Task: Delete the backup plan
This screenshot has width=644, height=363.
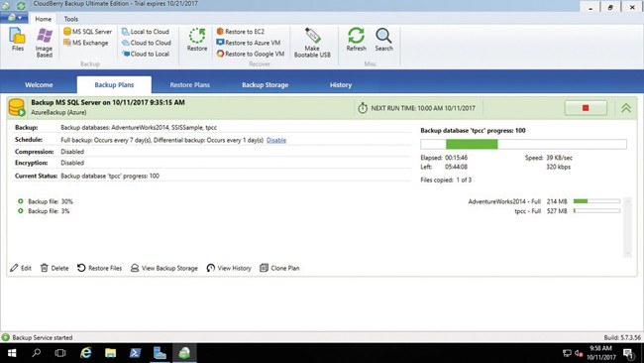Action: (54, 268)
